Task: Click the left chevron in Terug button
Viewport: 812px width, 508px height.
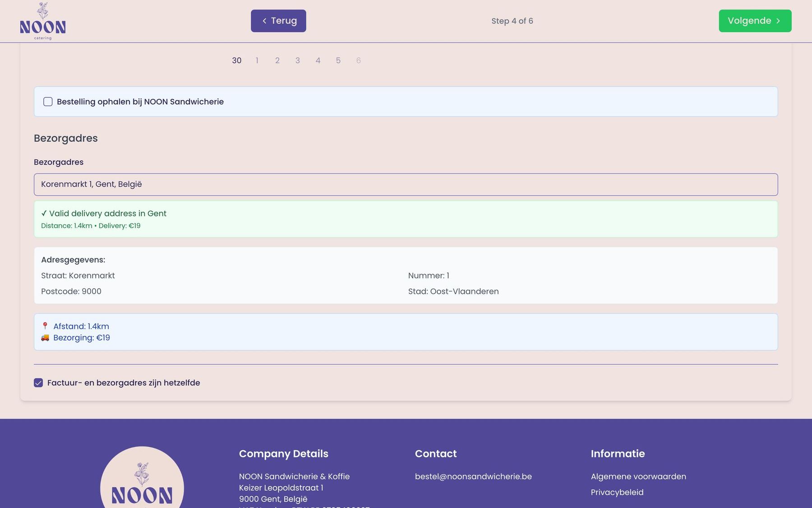Action: (x=264, y=21)
